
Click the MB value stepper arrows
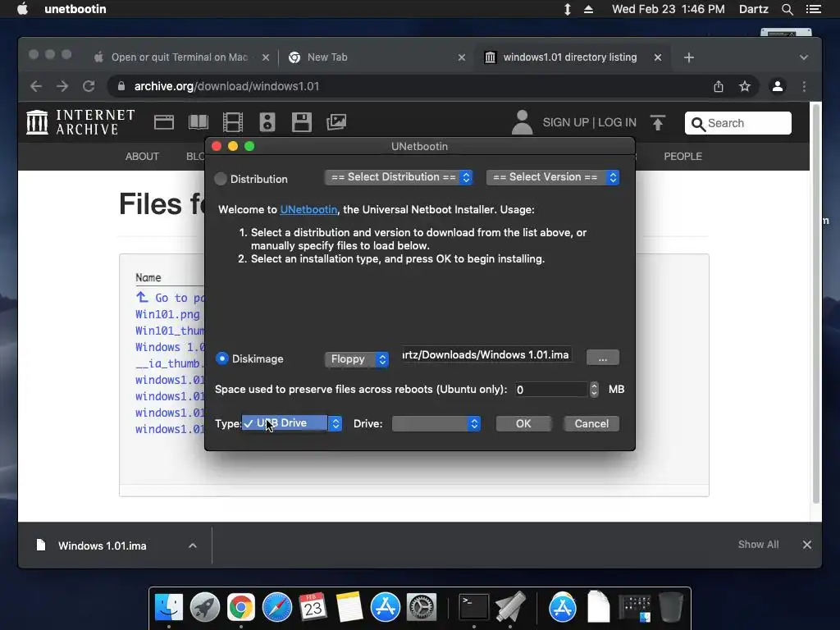click(594, 390)
